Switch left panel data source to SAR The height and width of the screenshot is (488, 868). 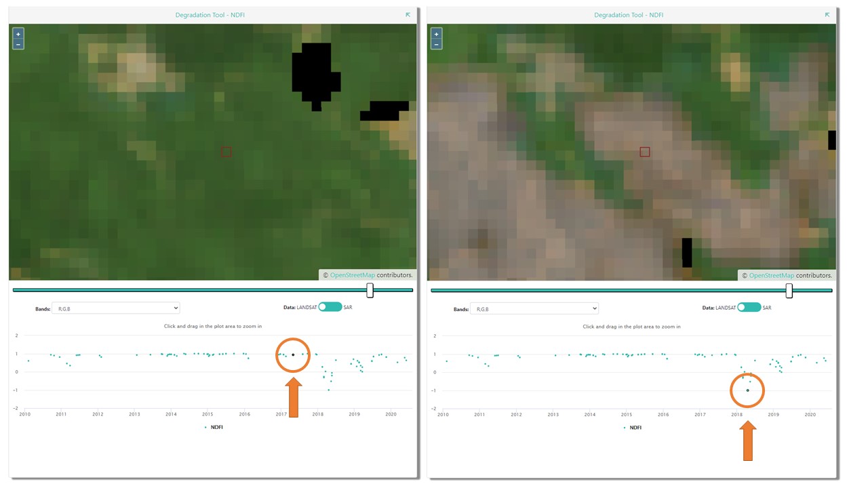pos(330,306)
